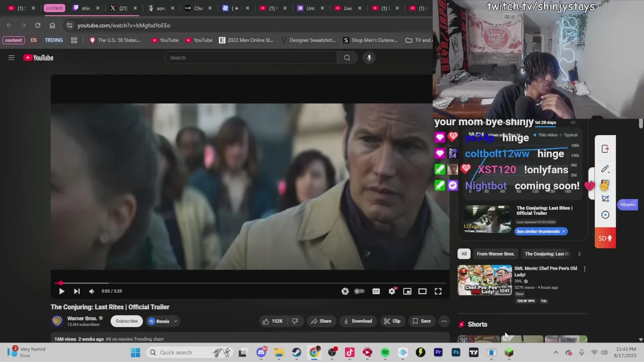Open '2022 Men Online St...' bookmark

pos(246,40)
